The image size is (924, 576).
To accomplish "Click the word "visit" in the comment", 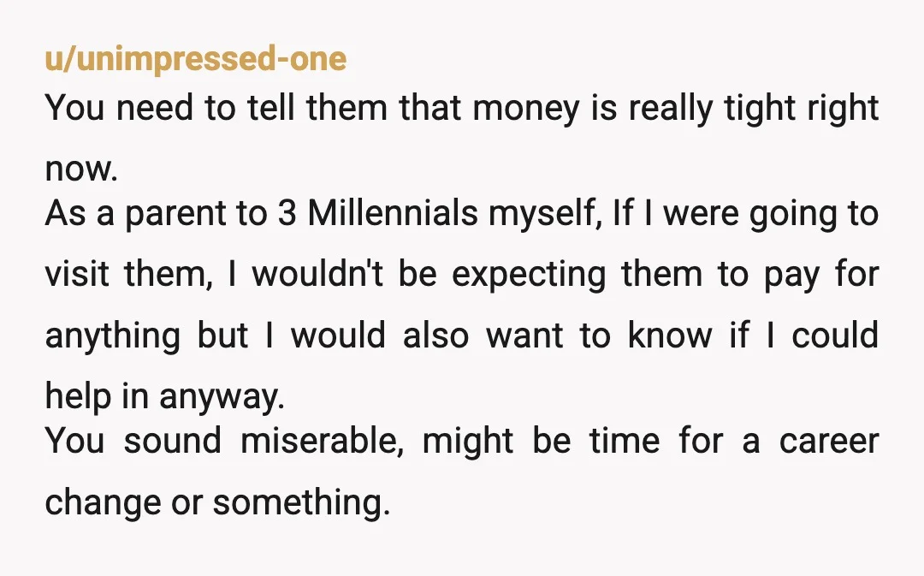I will coord(77,274).
